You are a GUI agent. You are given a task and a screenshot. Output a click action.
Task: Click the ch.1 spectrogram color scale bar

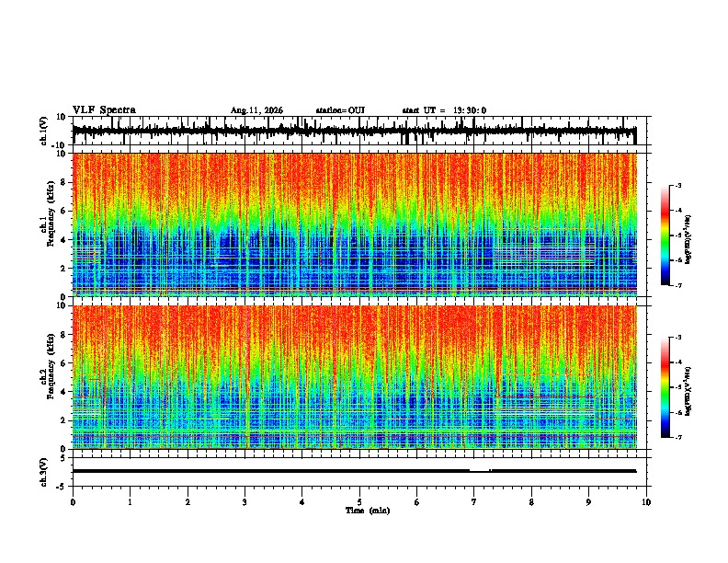[x=665, y=236]
